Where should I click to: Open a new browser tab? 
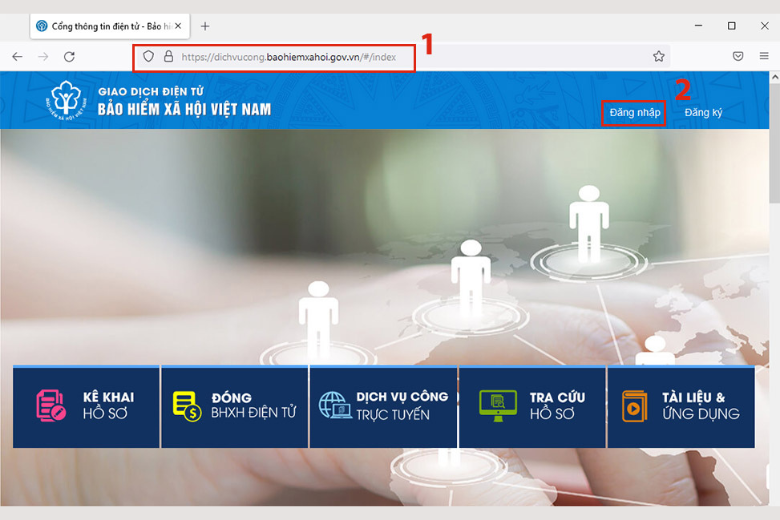click(x=205, y=26)
